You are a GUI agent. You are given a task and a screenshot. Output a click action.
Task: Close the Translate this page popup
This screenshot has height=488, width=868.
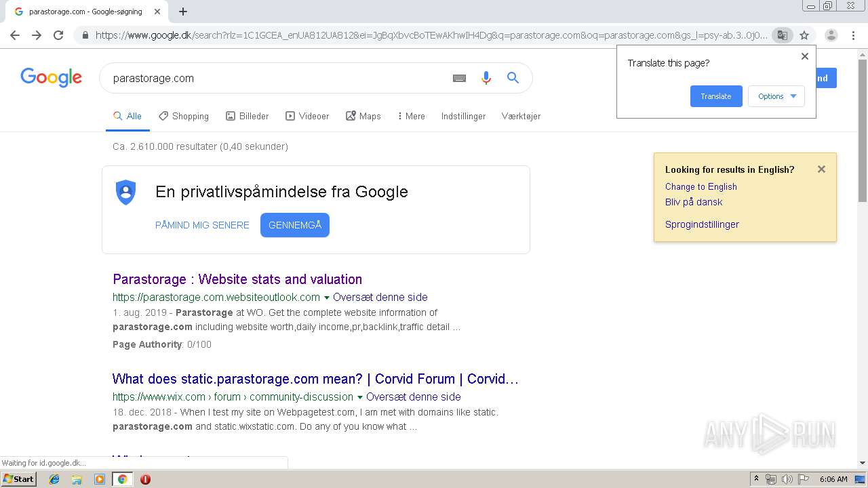[805, 56]
